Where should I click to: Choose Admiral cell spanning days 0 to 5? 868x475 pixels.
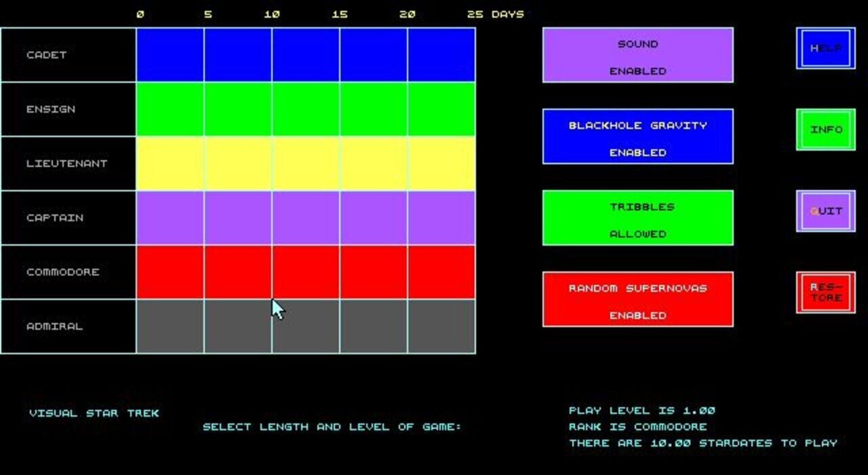pos(170,326)
